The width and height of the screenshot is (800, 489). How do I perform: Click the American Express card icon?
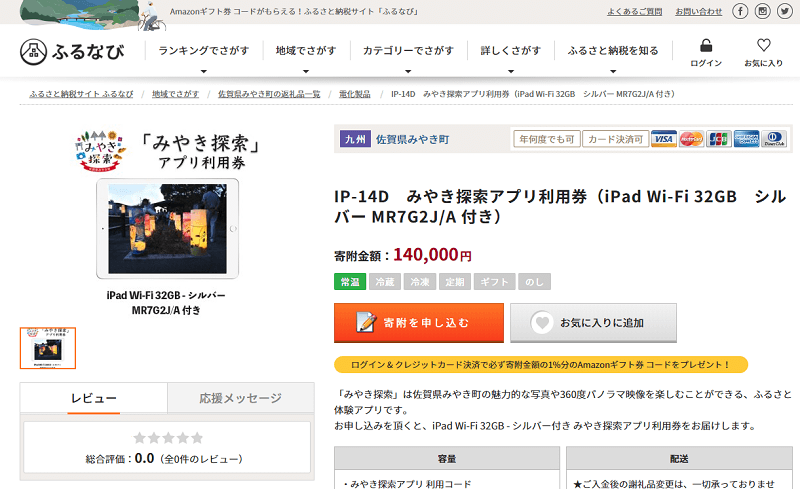[746, 139]
